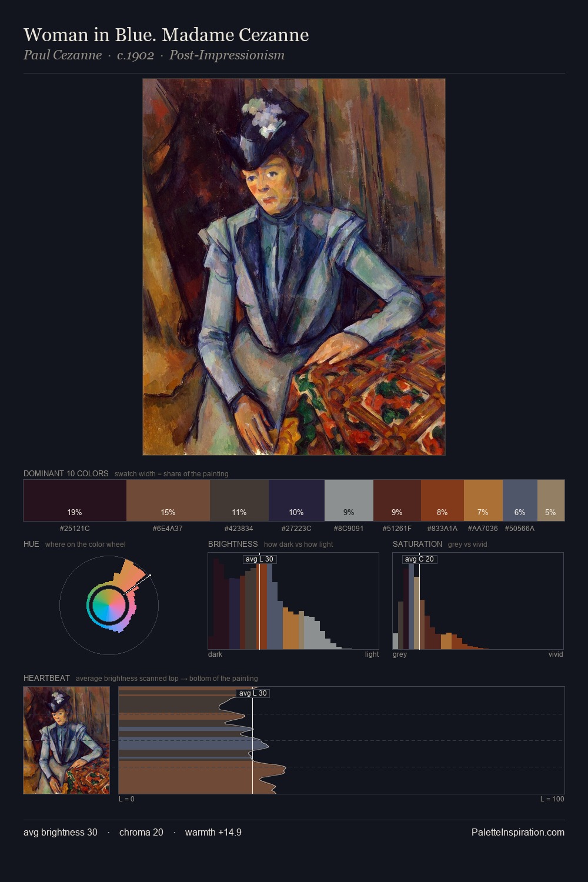The width and height of the screenshot is (588, 882).
Task: Click 'chroma 20' in the footer
Action: [x=141, y=832]
